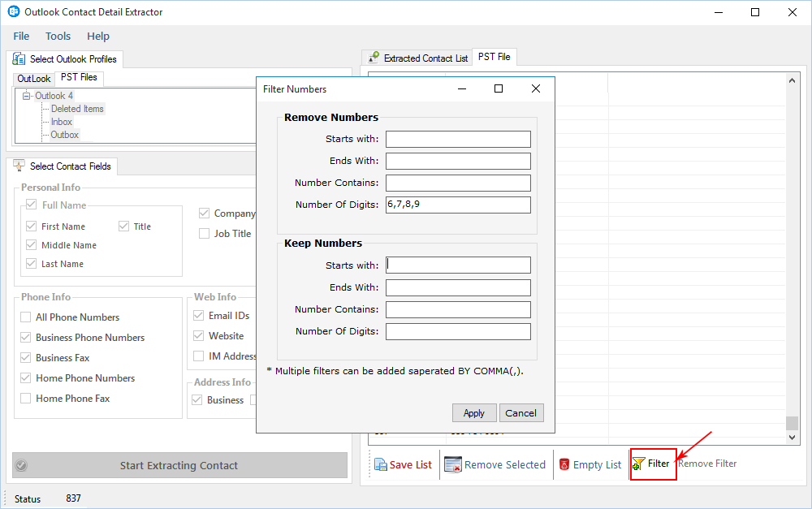Toggle the First Name checkbox
This screenshot has height=509, width=812.
(x=31, y=226)
